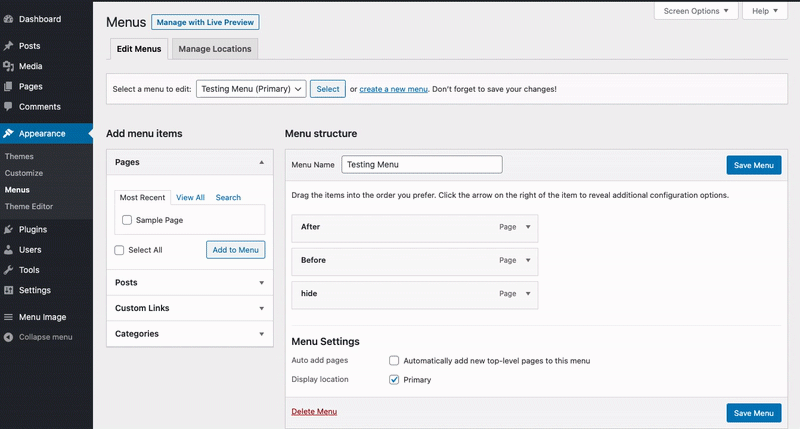Click the Select button
800x429 pixels.
point(328,89)
